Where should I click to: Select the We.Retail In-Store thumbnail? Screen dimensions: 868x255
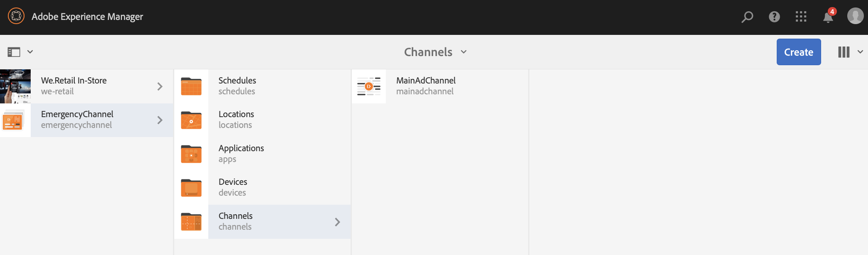coord(15,86)
